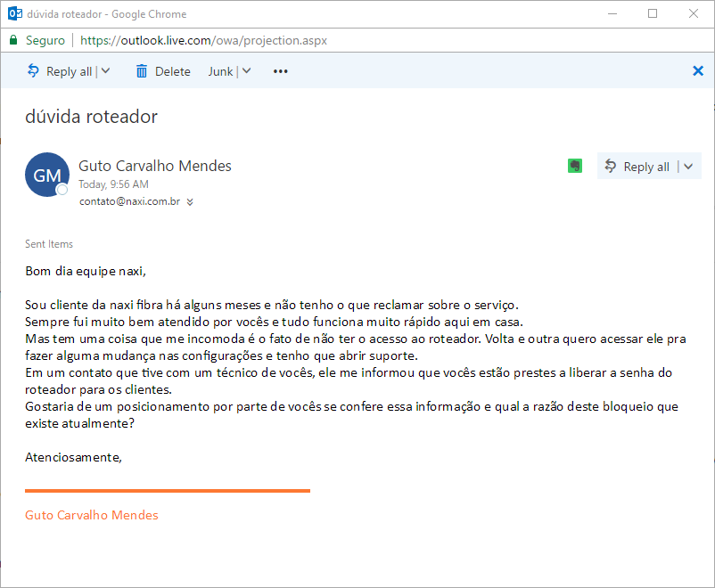The image size is (715, 588).
Task: Click the Today, 9:56 AM timestamp
Action: [113, 184]
